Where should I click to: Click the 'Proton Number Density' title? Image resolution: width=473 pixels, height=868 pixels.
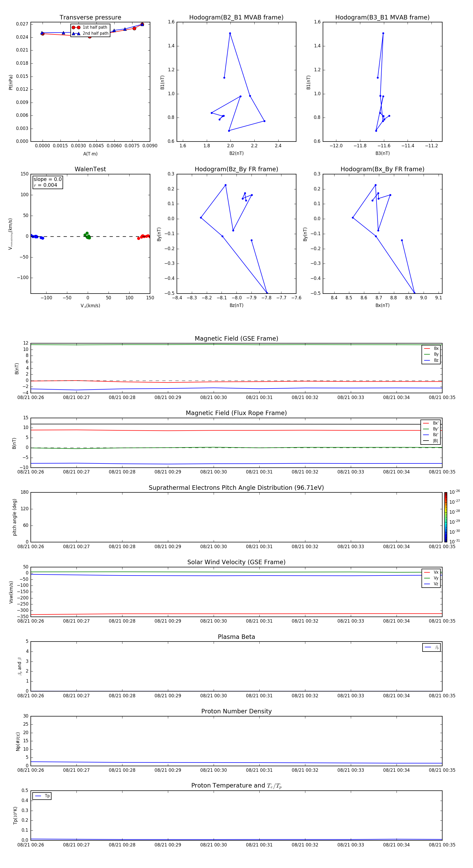click(236, 712)
